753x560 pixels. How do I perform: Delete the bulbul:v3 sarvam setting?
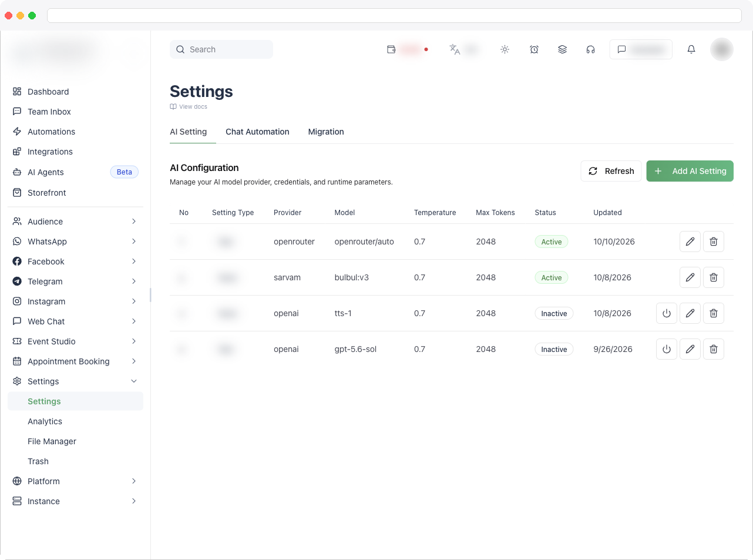tap(714, 277)
